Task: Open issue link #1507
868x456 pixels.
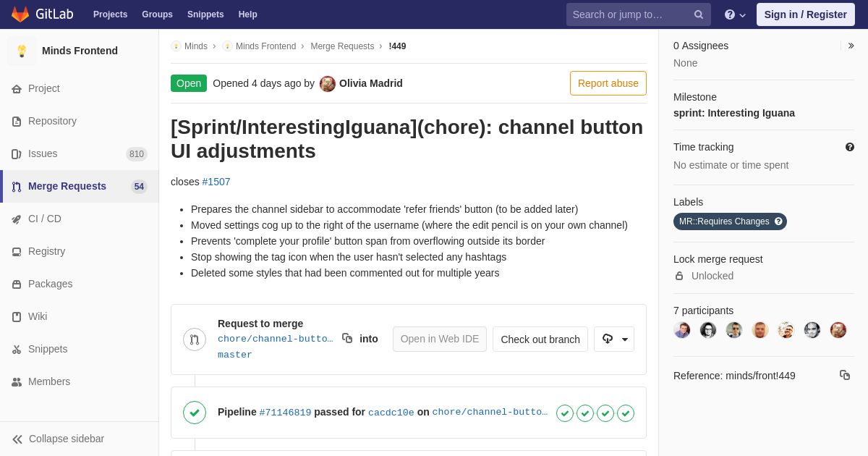Action: click(216, 182)
